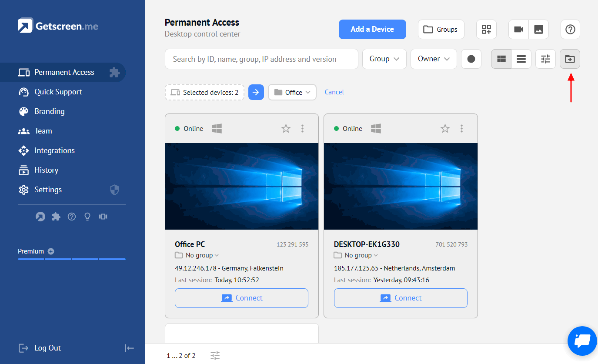Click the Selected devices: 2 indicator
The height and width of the screenshot is (364, 598).
[x=204, y=92]
